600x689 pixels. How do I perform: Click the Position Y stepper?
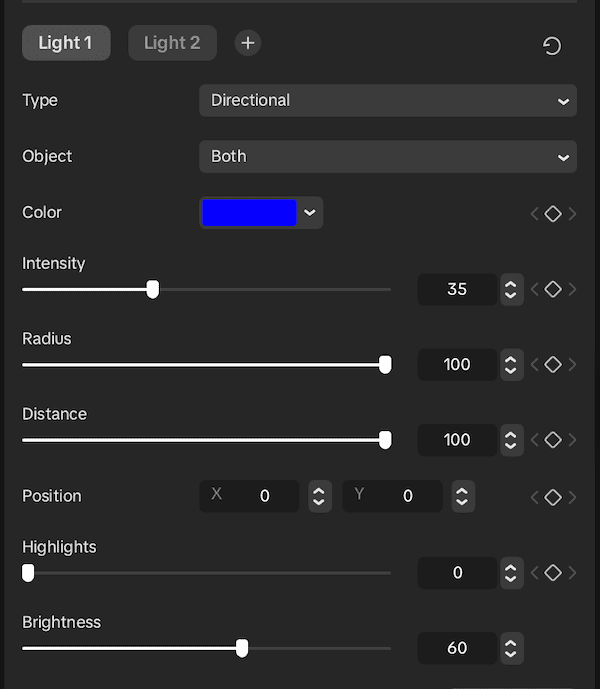coord(463,496)
